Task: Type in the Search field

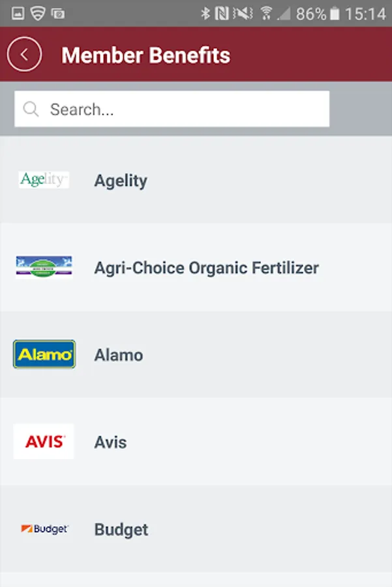Action: tap(183, 109)
